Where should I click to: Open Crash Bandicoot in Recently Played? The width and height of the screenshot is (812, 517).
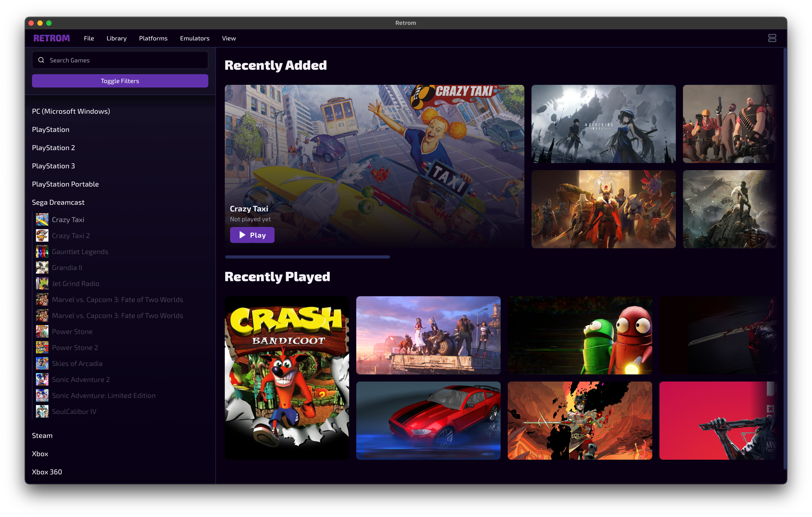287,378
